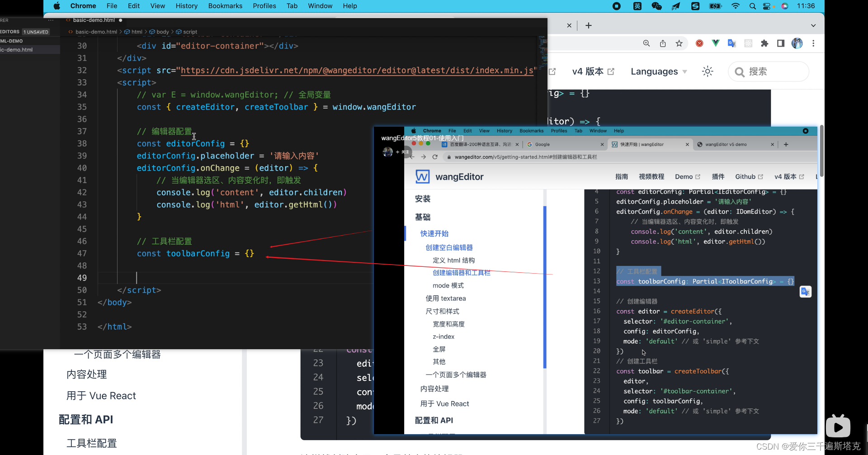
Task: Open Chrome's three-dot options menu
Action: (x=814, y=43)
